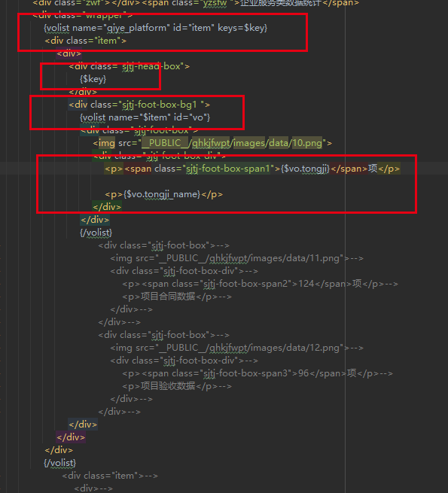The width and height of the screenshot is (448, 493).
Task: Click the sjtj-foot-box-bg1 div line
Action: pyautogui.click(x=139, y=105)
